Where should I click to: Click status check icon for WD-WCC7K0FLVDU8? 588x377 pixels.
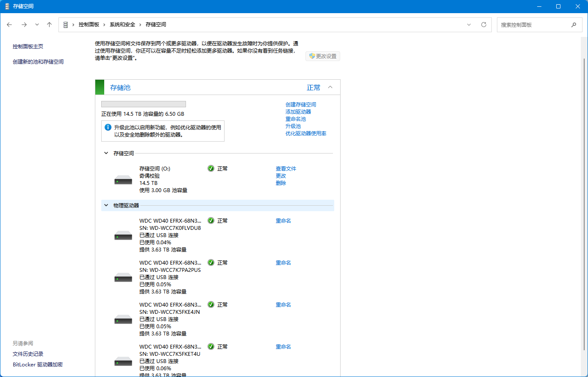(211, 221)
